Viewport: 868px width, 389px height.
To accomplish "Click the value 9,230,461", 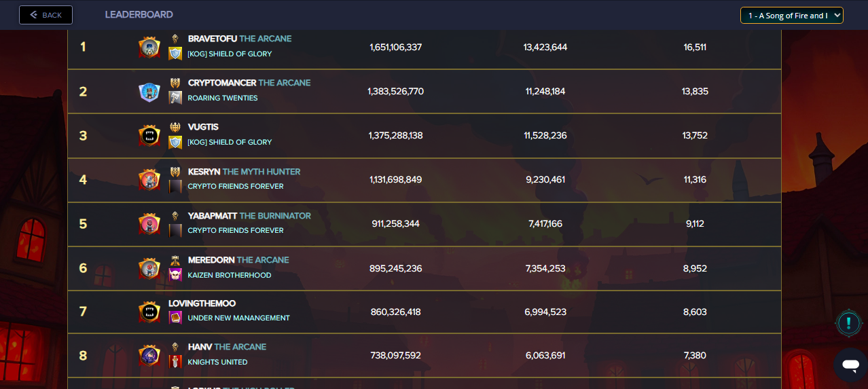I will click(545, 180).
